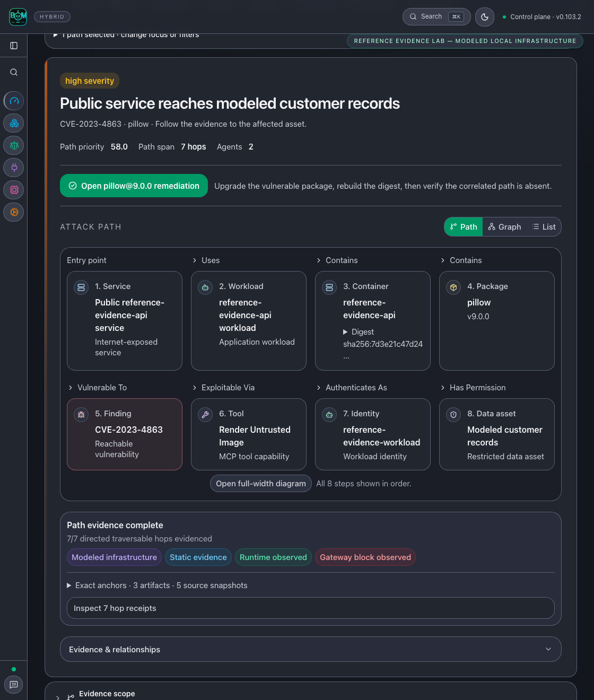Viewport: 594px width, 700px height.
Task: Click the 7. Identity node icon
Action: coord(329,415)
